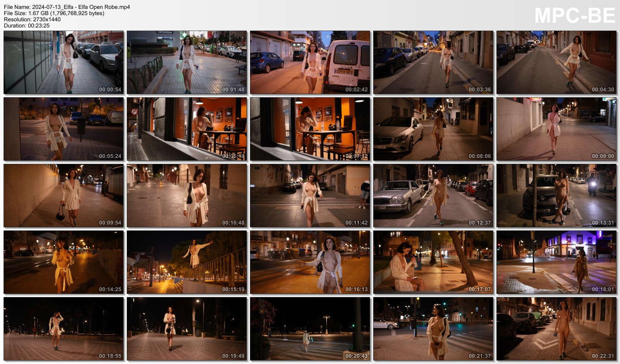The image size is (620, 364).
Task: Pick the thumbnail at 00:04:30
Action: [x=556, y=62]
